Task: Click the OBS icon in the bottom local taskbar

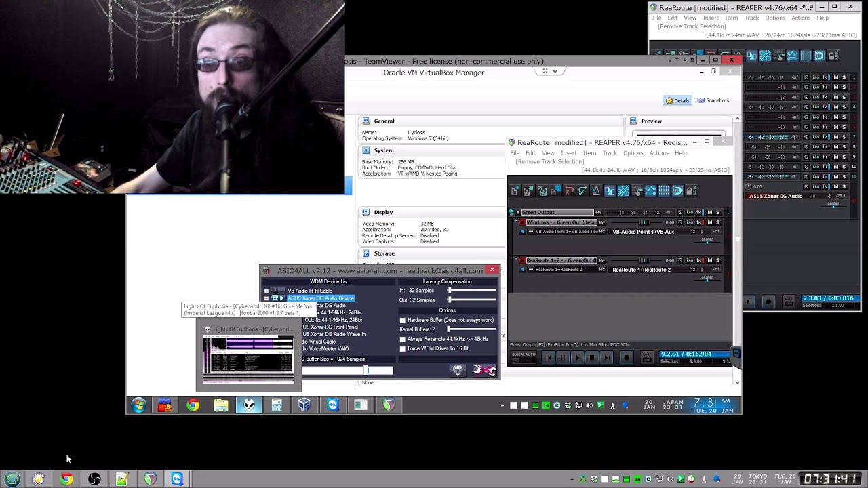Action: pyautogui.click(x=94, y=479)
